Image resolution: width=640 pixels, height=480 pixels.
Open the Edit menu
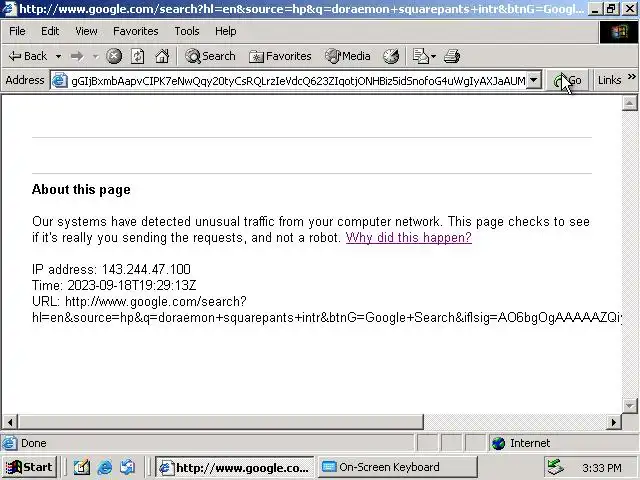[50, 31]
